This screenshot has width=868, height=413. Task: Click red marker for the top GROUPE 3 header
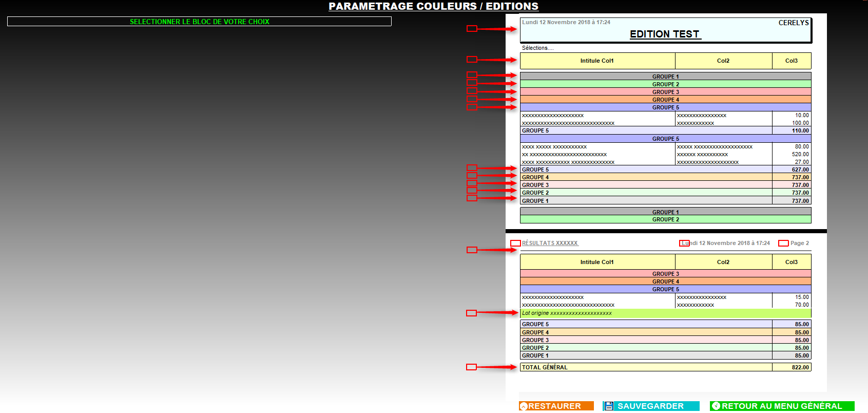coord(472,91)
